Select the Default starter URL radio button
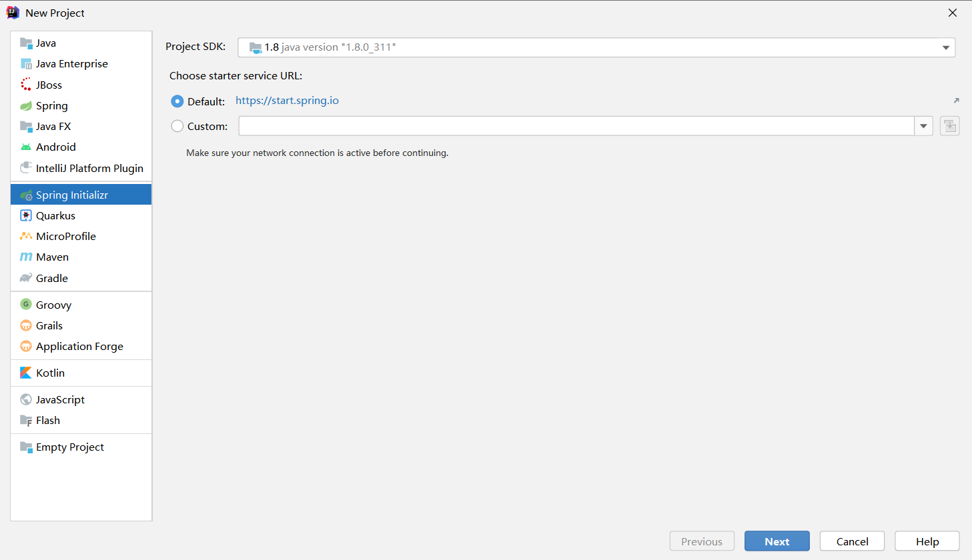 click(177, 101)
